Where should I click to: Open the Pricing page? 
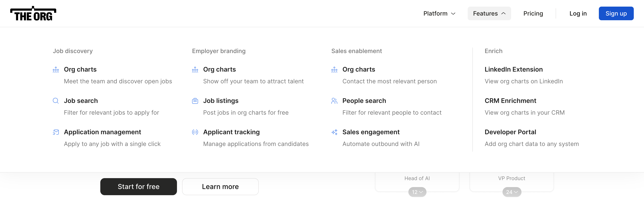[x=533, y=13]
